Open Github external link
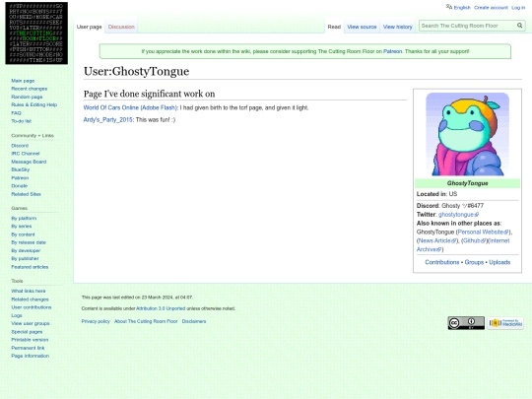The image size is (532, 399). pos(474,241)
